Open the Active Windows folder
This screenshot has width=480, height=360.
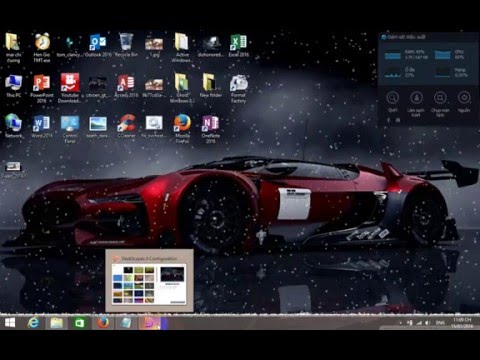182,48
